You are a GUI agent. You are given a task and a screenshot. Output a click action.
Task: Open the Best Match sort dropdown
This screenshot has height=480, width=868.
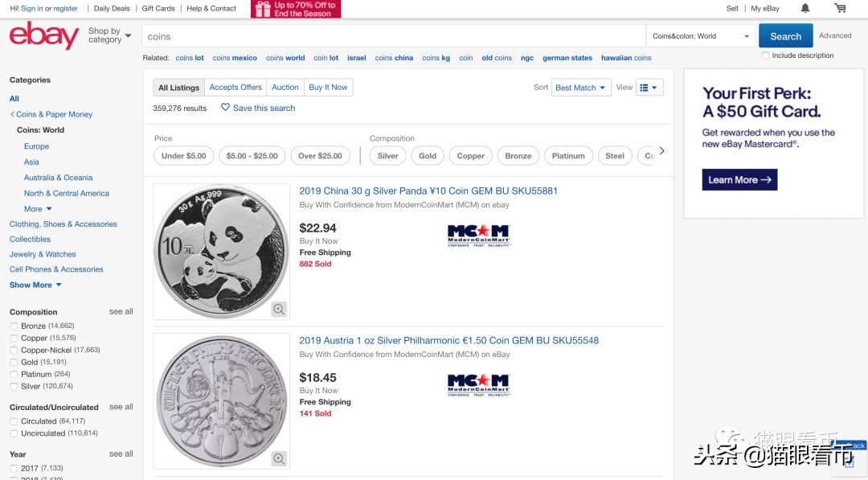[581, 88]
